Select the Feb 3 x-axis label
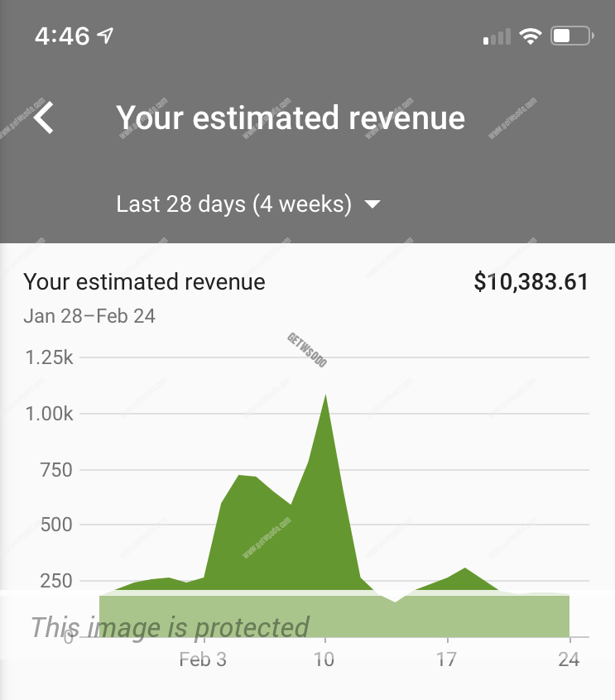This screenshot has height=700, width=615. 203,659
